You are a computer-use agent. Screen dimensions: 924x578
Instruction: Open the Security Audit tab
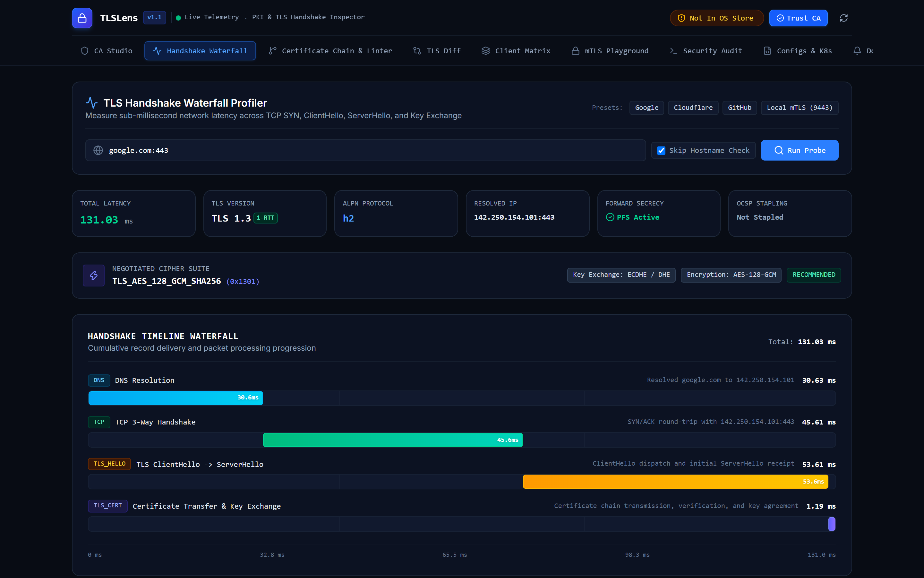[x=706, y=51]
